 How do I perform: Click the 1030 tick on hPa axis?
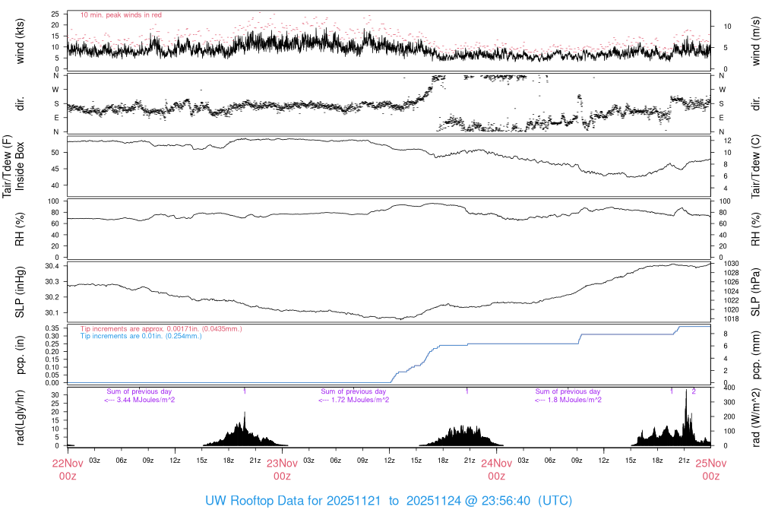coord(732,264)
